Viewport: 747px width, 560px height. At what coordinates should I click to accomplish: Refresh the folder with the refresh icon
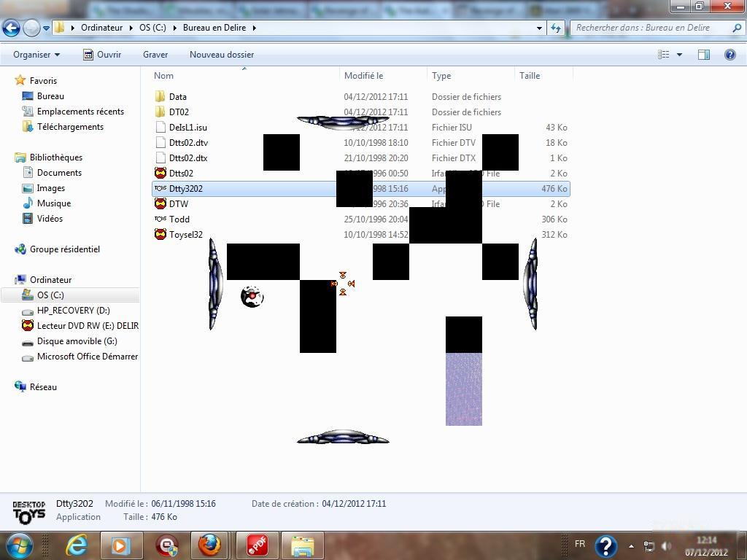[555, 28]
